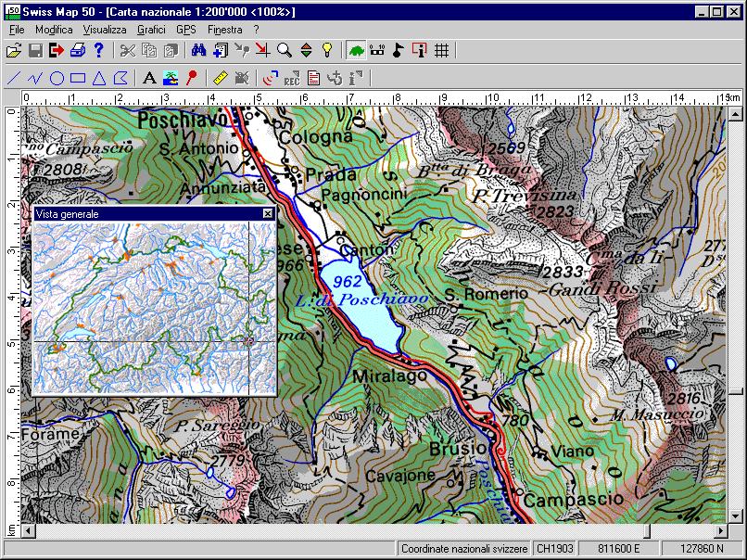Click the GPS REC record icon
Screen dimensions: 747x560
(x=292, y=78)
